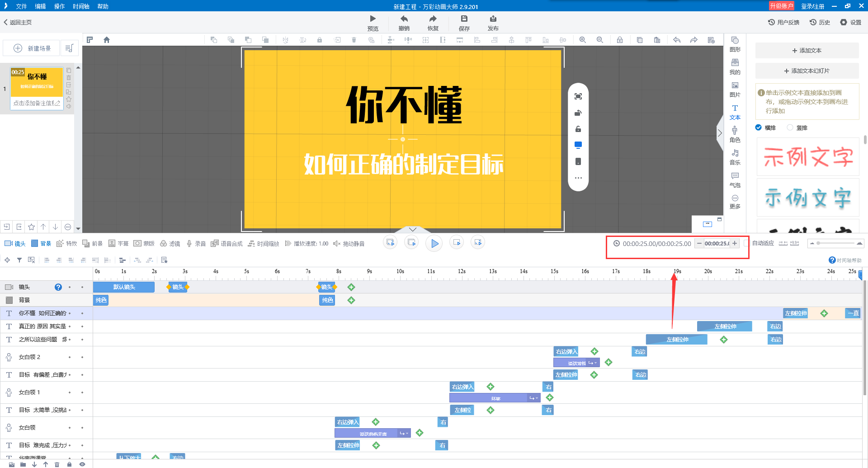This screenshot has height=468, width=868.
Task: Toggle drag mute (拖动静音)
Action: [349, 244]
